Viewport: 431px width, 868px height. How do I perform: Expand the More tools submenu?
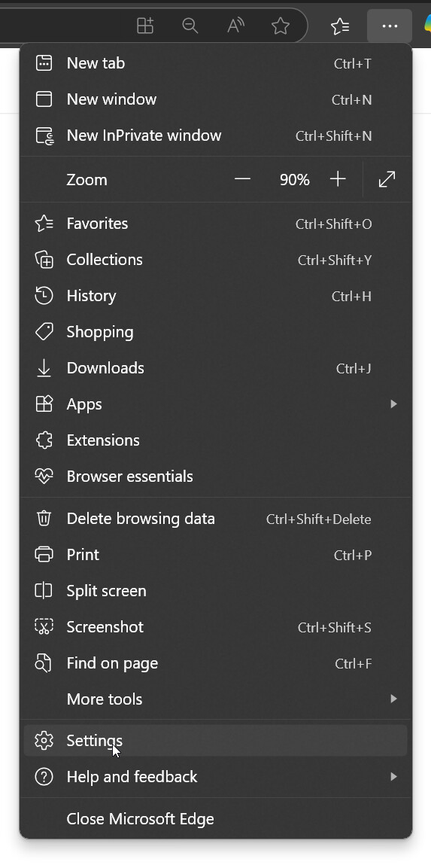(216, 699)
